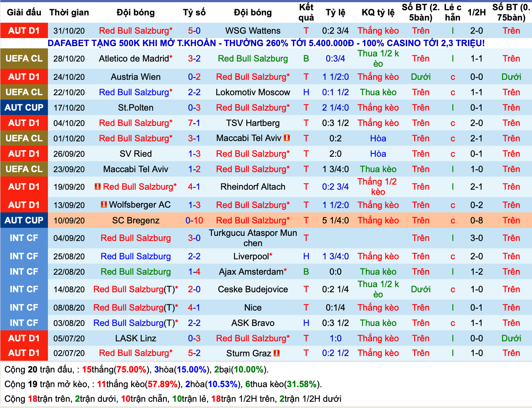Click the Lẻ chẵn column header

[x=453, y=12]
